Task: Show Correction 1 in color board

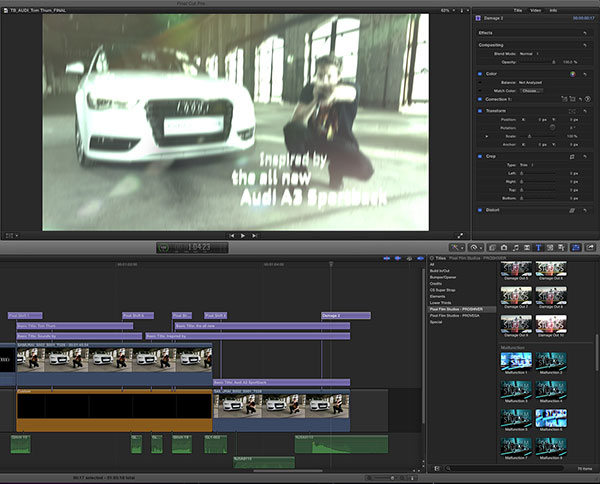Action: click(588, 99)
